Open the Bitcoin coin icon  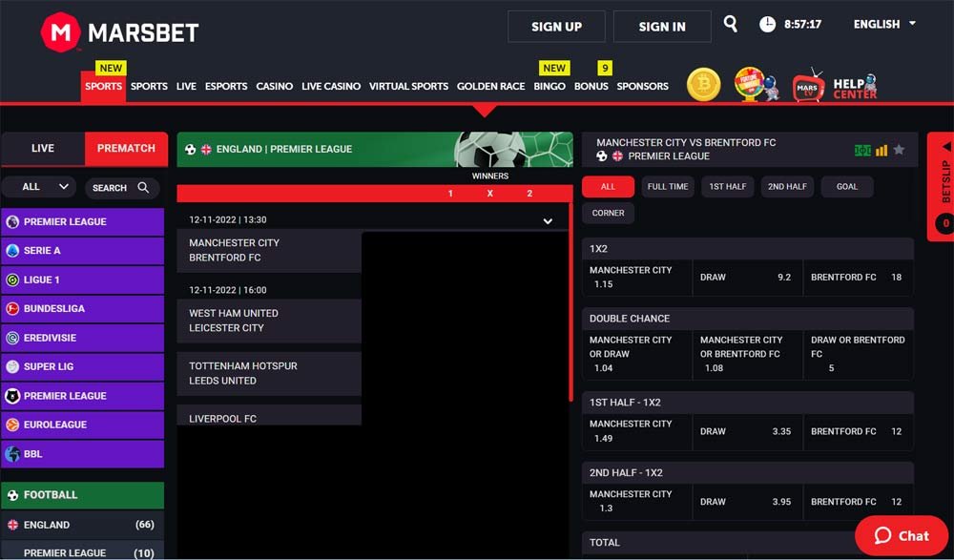click(x=704, y=84)
